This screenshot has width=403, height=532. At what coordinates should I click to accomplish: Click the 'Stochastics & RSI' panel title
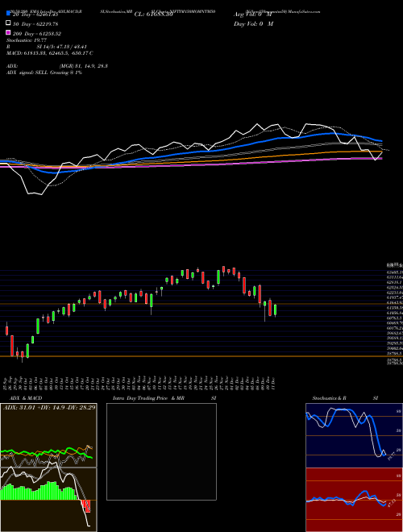click(x=345, y=398)
